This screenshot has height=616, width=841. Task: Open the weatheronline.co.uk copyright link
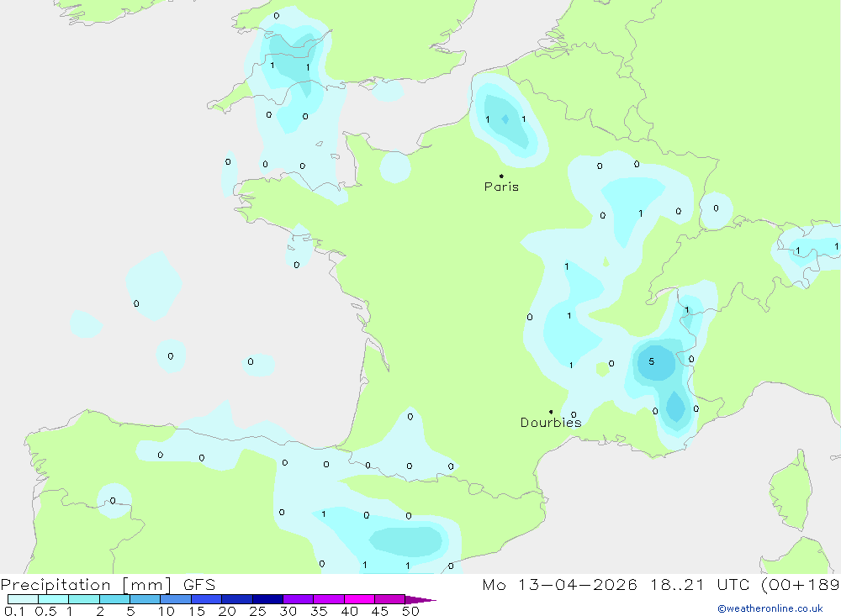point(770,608)
